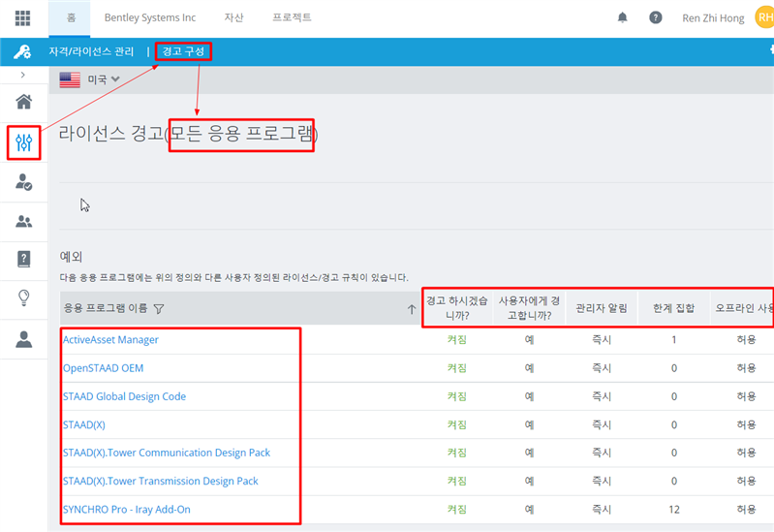Click limit value 1 in ActiveAsset row
Screen dimensions: 774x532
(x=674, y=340)
